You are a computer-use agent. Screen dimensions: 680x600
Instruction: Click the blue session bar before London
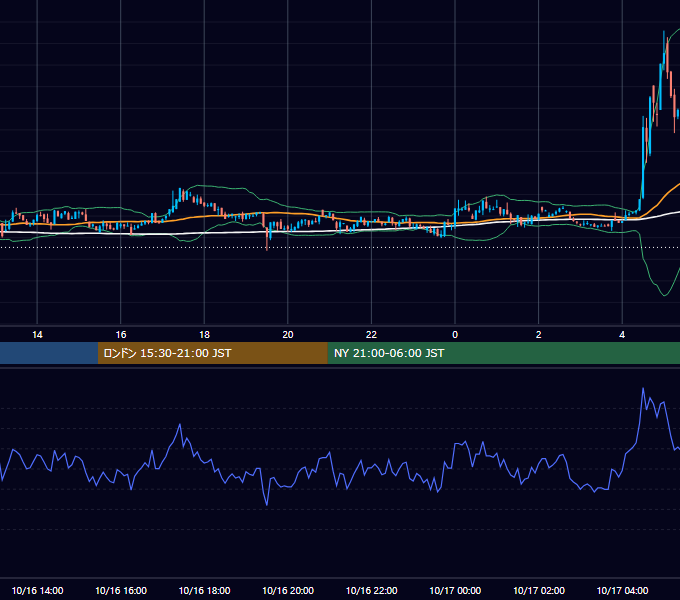pyautogui.click(x=49, y=353)
